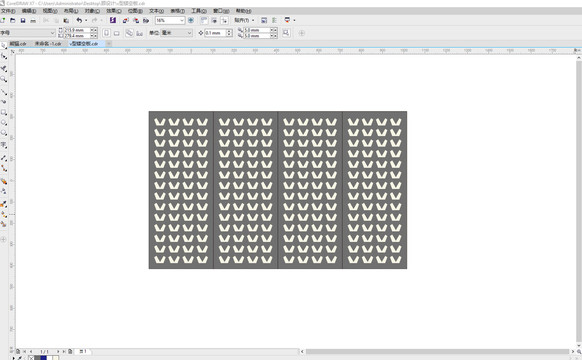Viewport: 582px width, 360px height.
Task: Set page to landscape orientation
Action: [x=117, y=33]
